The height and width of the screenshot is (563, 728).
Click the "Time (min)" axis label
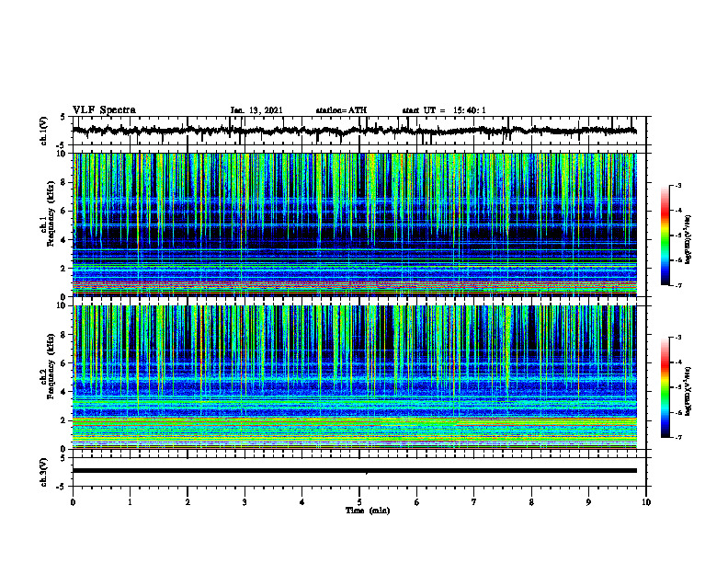368,511
